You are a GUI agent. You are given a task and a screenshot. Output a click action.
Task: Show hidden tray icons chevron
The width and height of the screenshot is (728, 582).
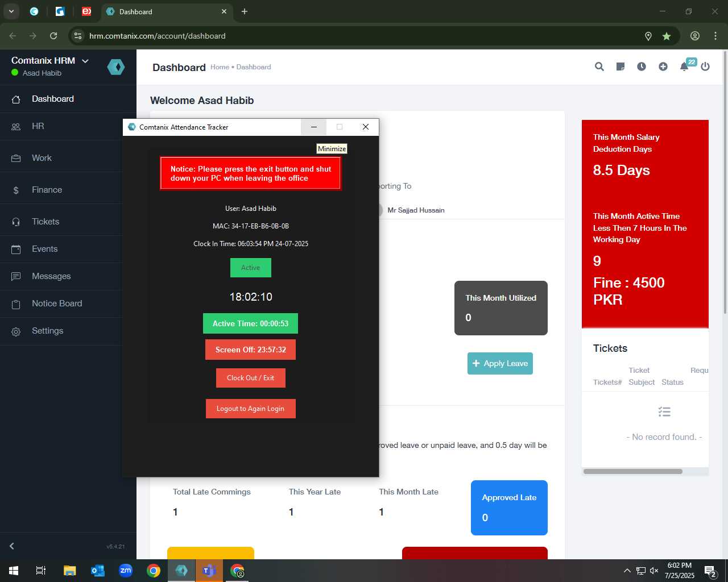coord(627,571)
